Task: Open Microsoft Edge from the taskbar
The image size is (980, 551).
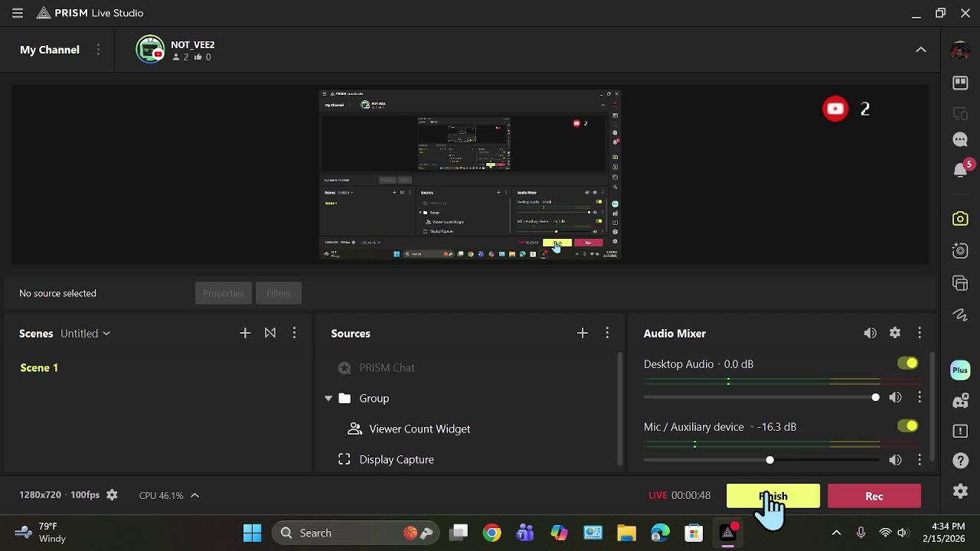Action: (x=660, y=533)
